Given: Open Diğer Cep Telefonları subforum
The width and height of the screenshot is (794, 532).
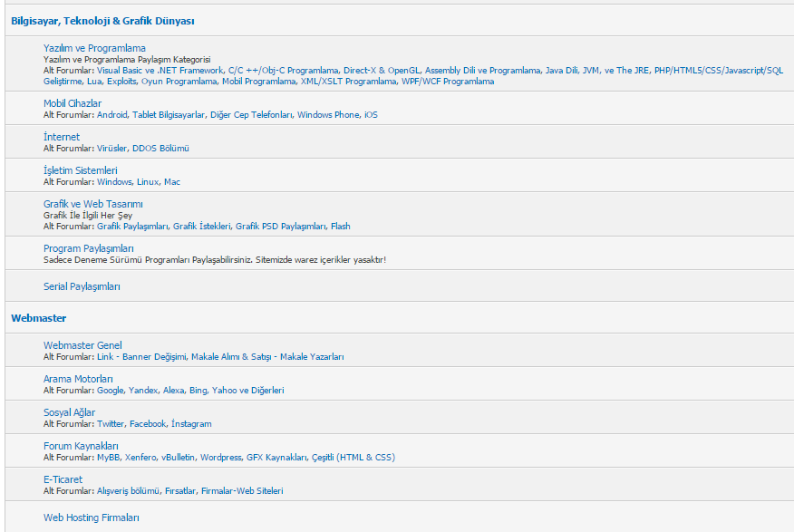Looking at the screenshot, I should [251, 115].
